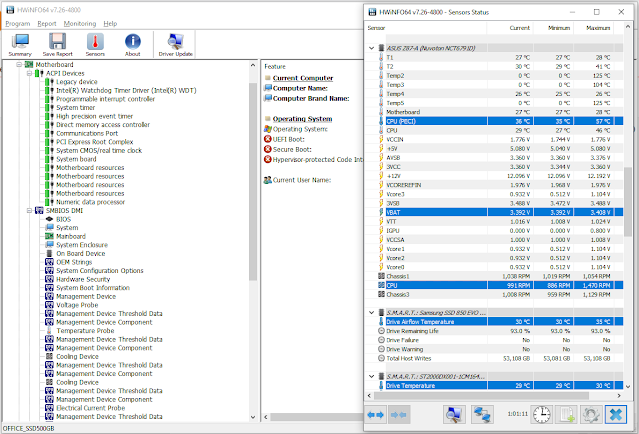
Task: Select System Enclosure tree item
Action: click(82, 245)
